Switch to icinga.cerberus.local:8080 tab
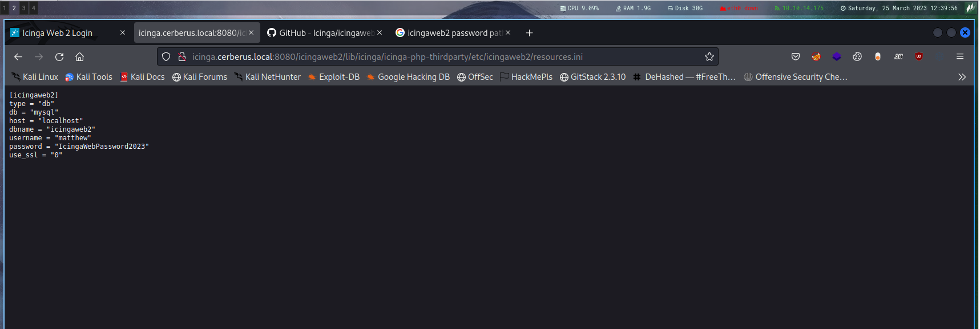 [197, 33]
